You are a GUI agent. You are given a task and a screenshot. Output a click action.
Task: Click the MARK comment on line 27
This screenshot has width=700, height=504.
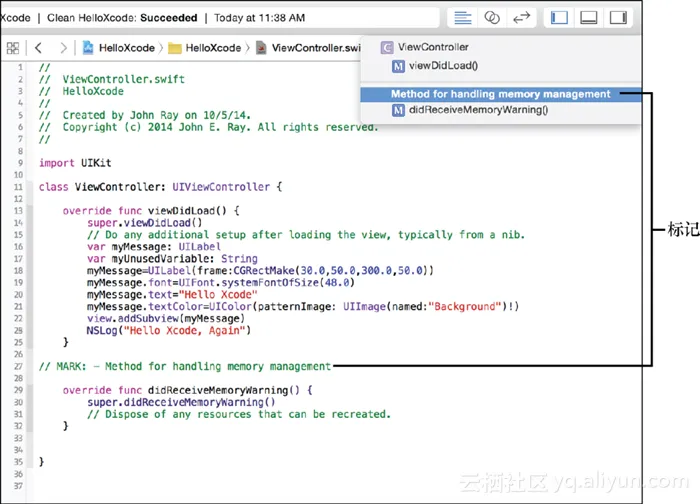(185, 367)
